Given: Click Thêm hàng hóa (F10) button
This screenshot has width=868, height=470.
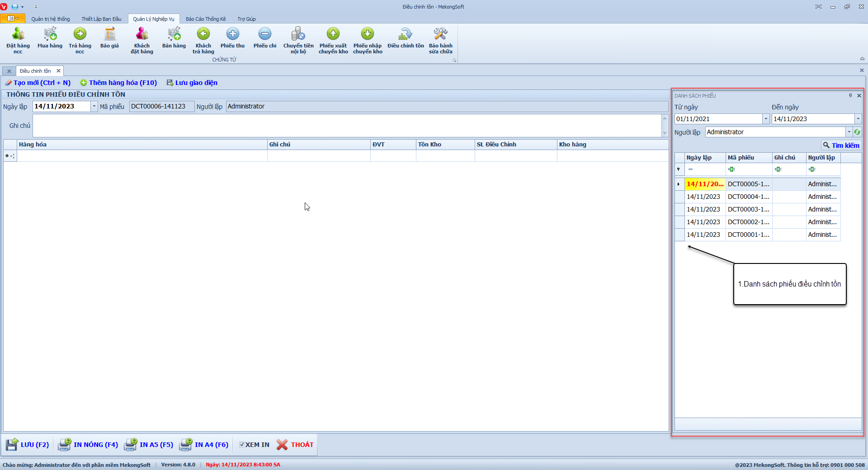Looking at the screenshot, I should (118, 83).
